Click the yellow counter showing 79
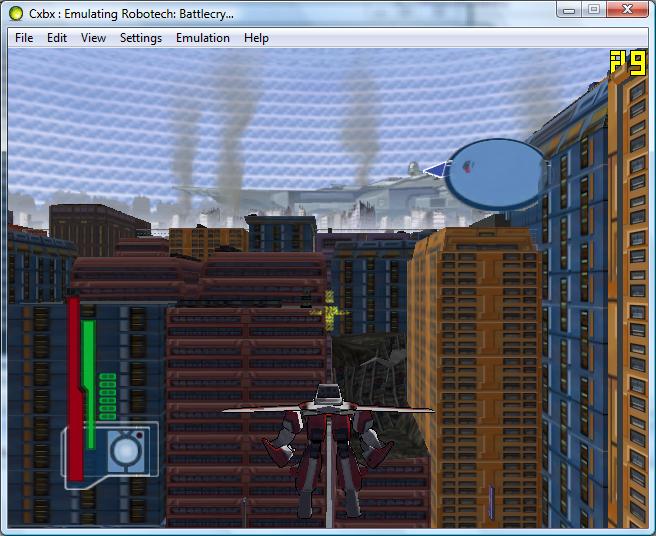The image size is (656, 536). tap(628, 63)
